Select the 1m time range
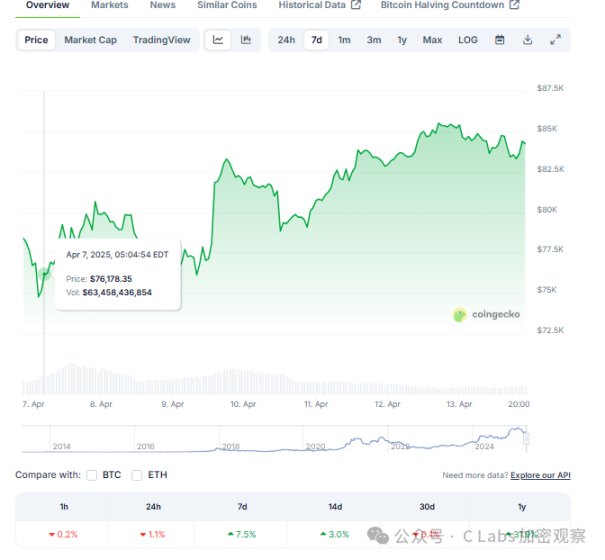The height and width of the screenshot is (560, 605). point(344,40)
